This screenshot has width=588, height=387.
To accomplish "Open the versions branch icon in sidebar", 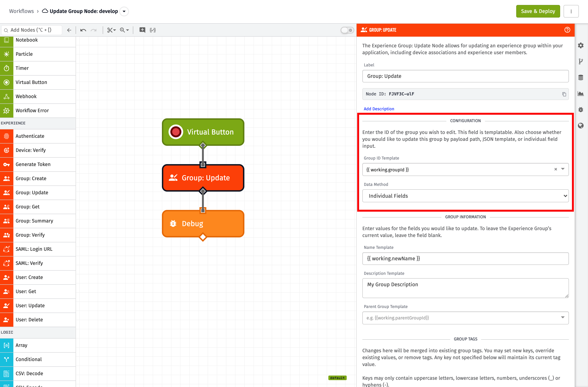I will click(581, 61).
